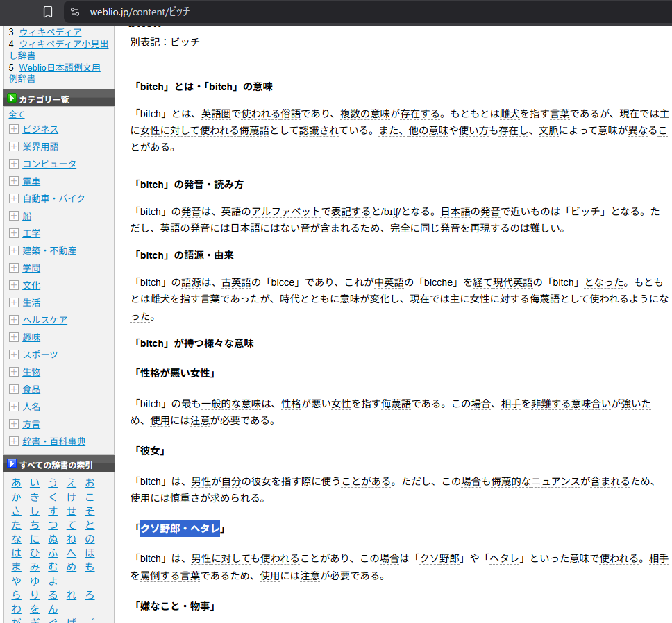This screenshot has height=623, width=672.
Task: Expand the 人名 category plus box
Action: (x=14, y=407)
